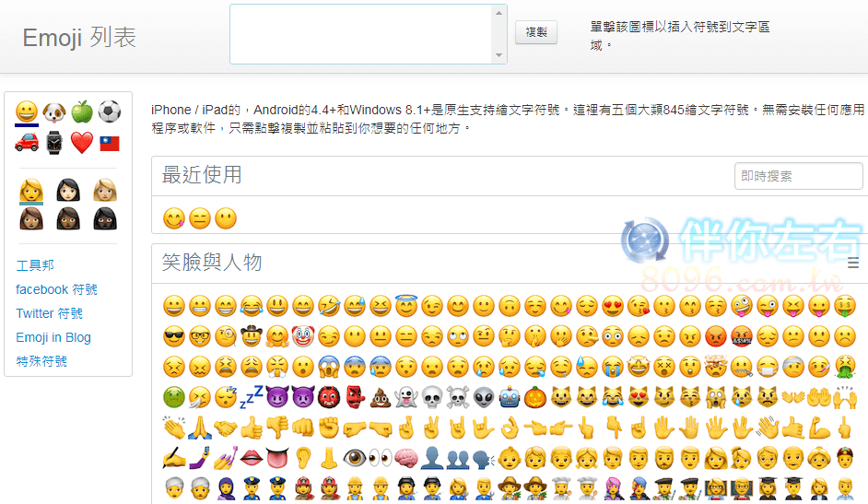Choose the soccer ball activities category
This screenshot has height=504, width=868.
110,111
